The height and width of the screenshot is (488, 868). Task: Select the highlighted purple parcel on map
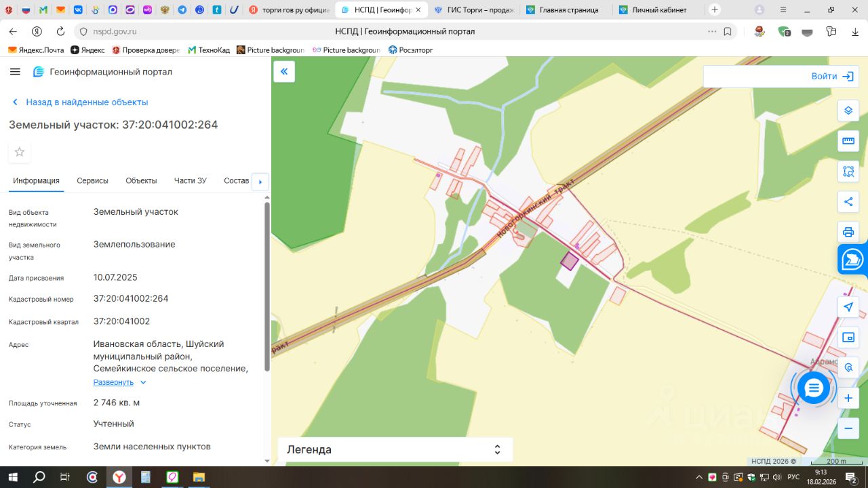[x=569, y=261]
